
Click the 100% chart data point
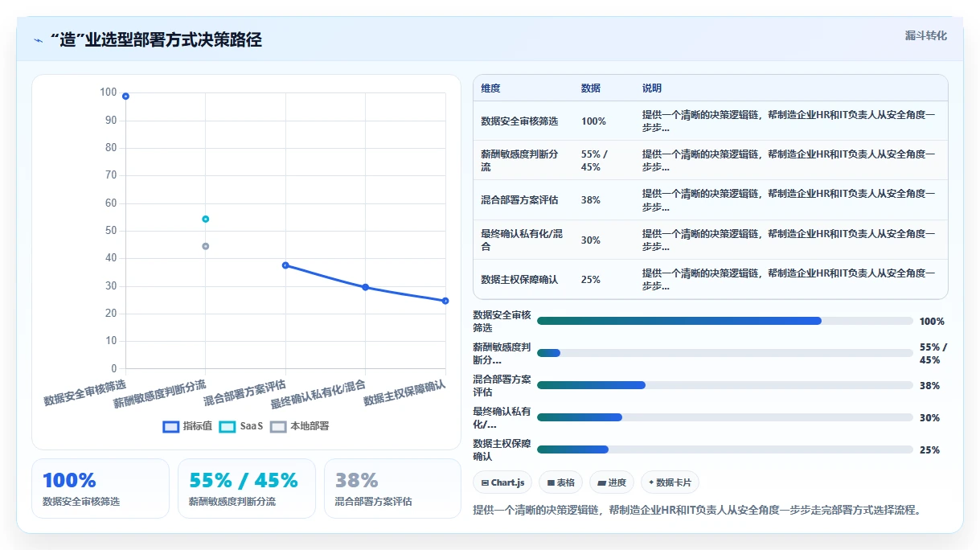tap(125, 96)
